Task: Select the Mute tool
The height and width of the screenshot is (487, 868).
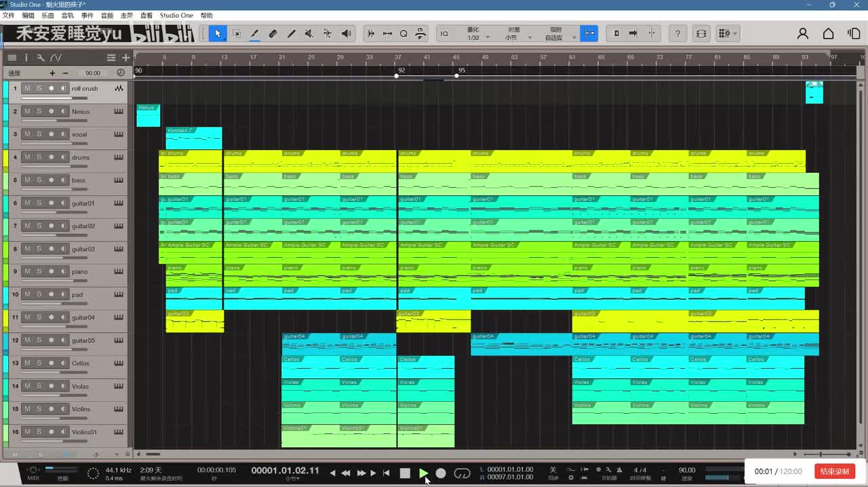Action: click(309, 33)
